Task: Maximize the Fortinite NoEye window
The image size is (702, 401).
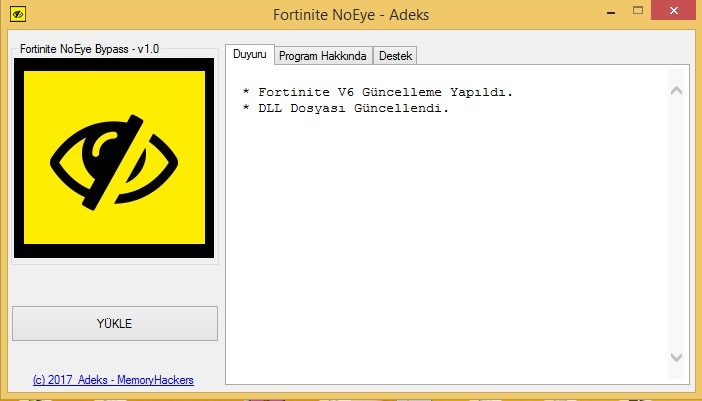Action: point(638,10)
